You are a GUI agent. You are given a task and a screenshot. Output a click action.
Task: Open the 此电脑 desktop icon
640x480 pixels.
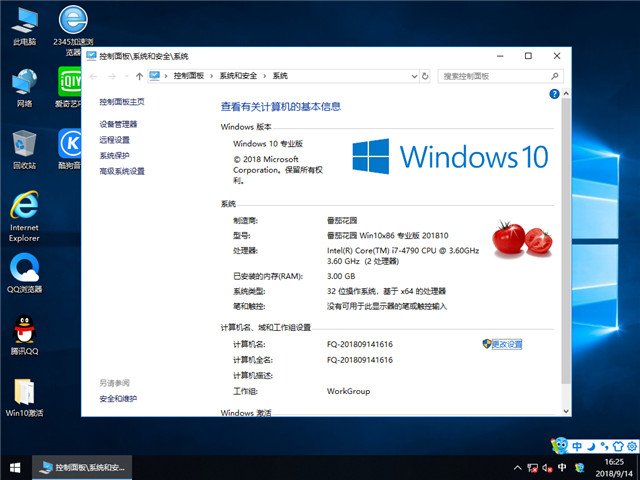tap(24, 25)
